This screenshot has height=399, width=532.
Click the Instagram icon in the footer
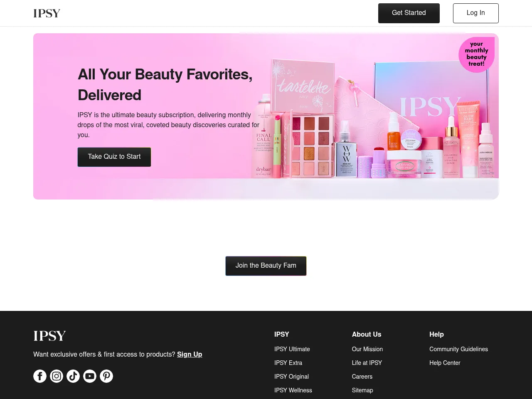pyautogui.click(x=57, y=376)
